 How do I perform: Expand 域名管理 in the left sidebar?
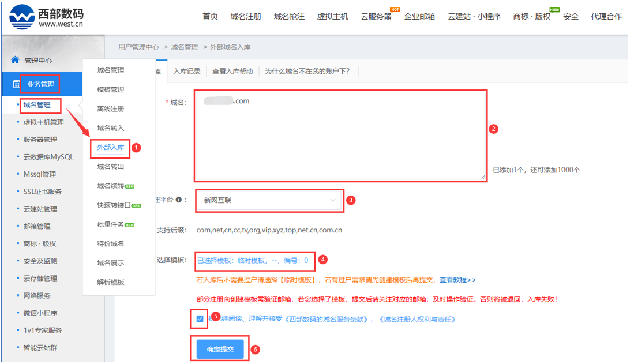pos(37,105)
